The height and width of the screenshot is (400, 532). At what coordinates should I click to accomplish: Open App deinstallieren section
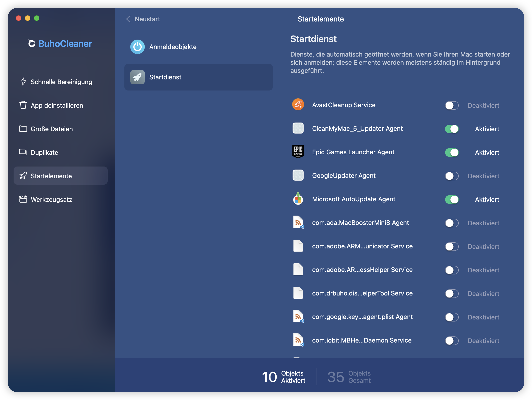61,105
